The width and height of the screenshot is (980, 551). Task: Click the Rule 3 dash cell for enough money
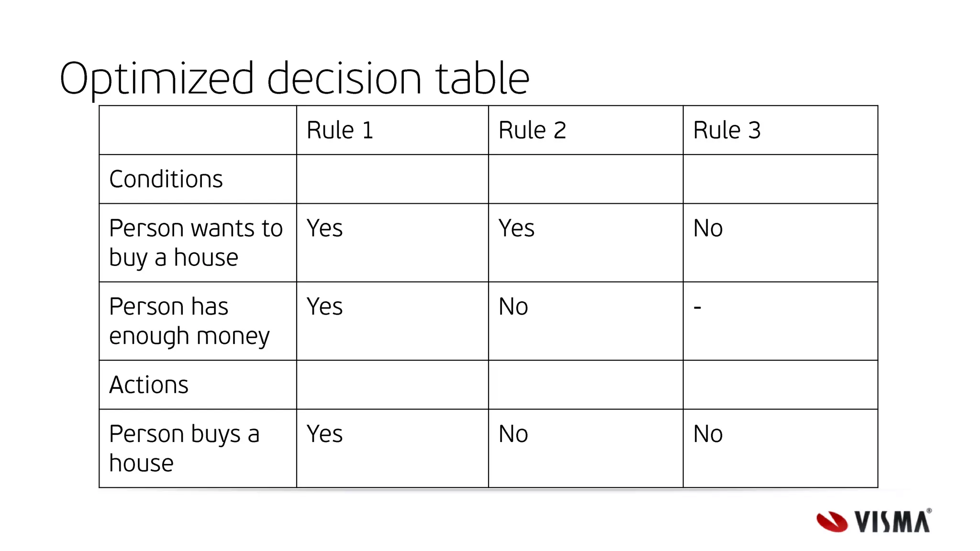point(780,321)
